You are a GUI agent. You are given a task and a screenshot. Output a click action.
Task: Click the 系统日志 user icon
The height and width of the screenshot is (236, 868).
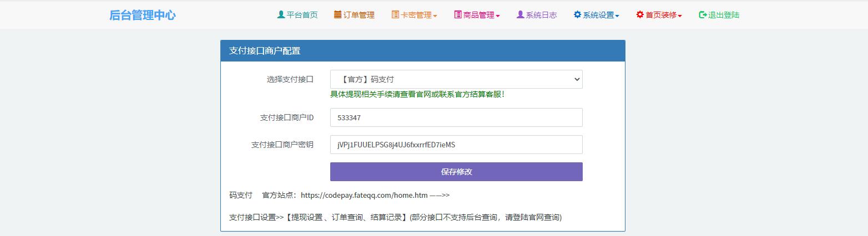(520, 15)
